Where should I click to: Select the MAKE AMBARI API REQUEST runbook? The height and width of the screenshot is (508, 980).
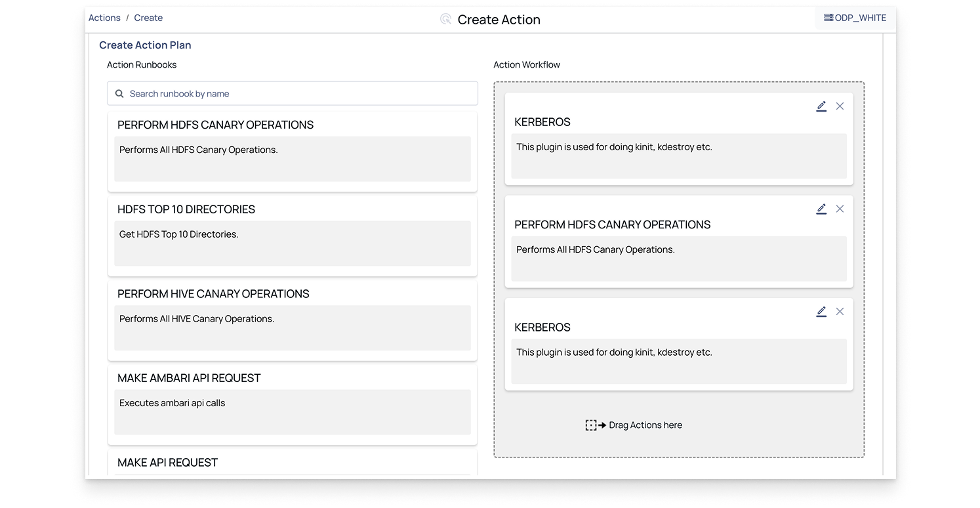click(292, 402)
